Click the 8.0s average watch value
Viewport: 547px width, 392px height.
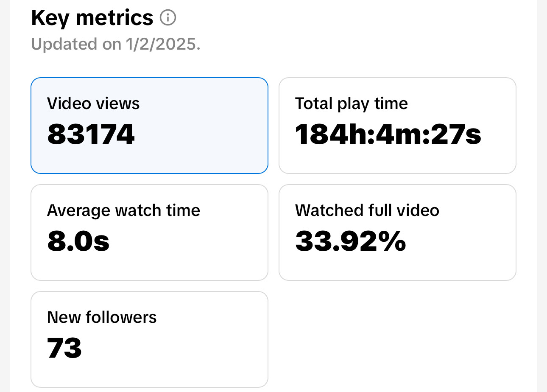78,241
